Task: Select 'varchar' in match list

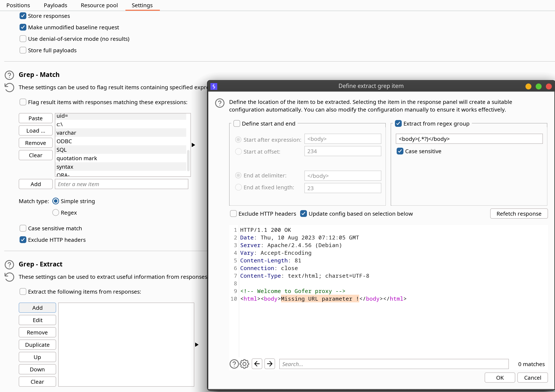Action: (121, 133)
